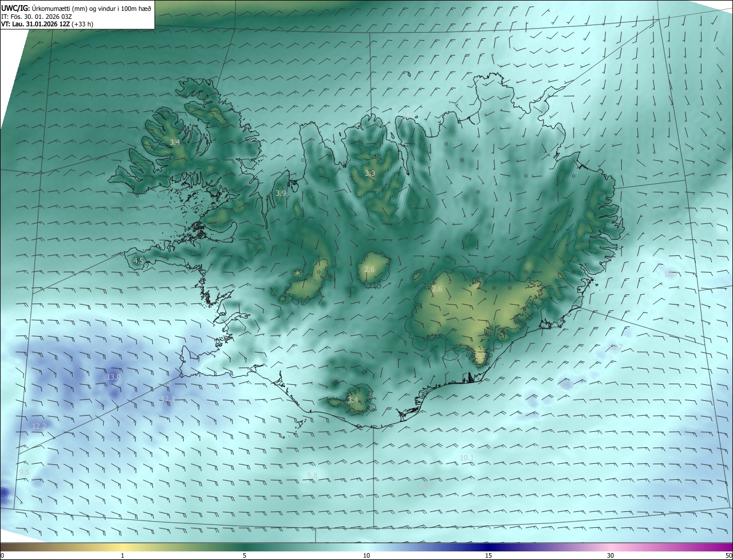
Task: Click the 2.6 label on the large southeast glacier
Action: click(437, 289)
